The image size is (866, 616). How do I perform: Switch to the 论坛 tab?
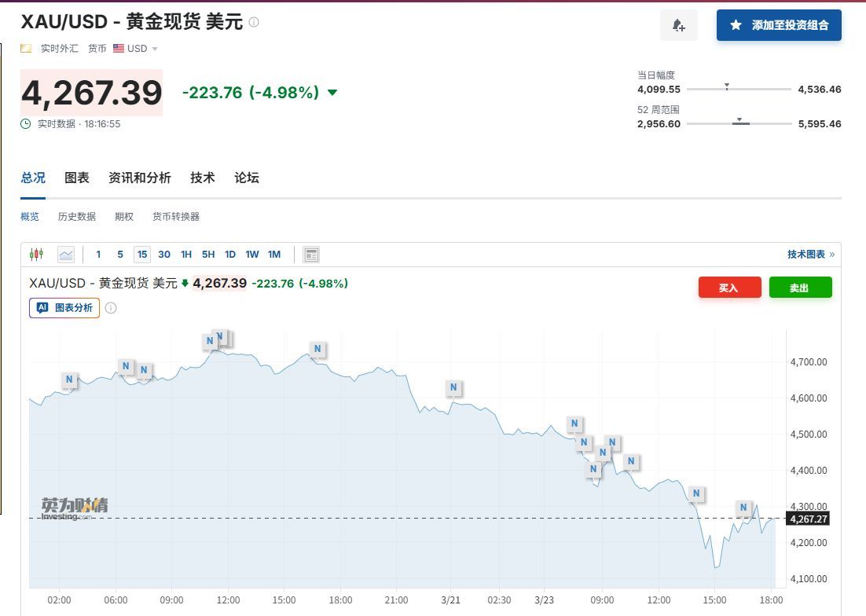246,178
